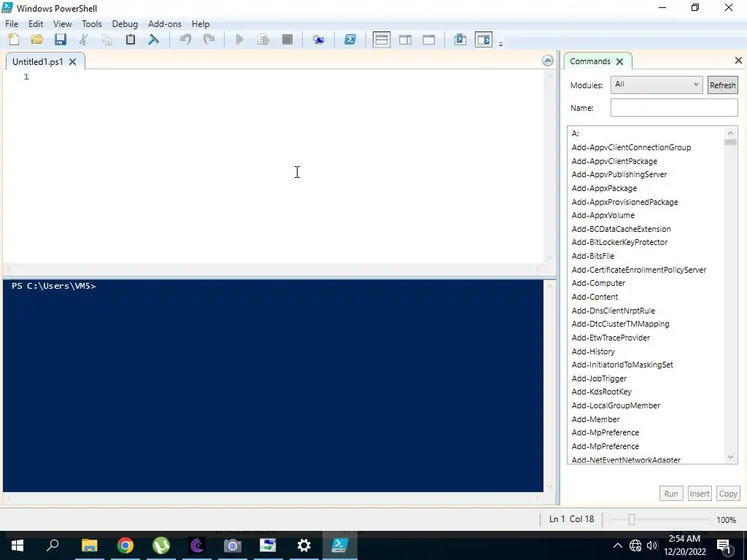Select Add-Content command entry
Viewport: 747px width, 560px height.
tap(595, 297)
